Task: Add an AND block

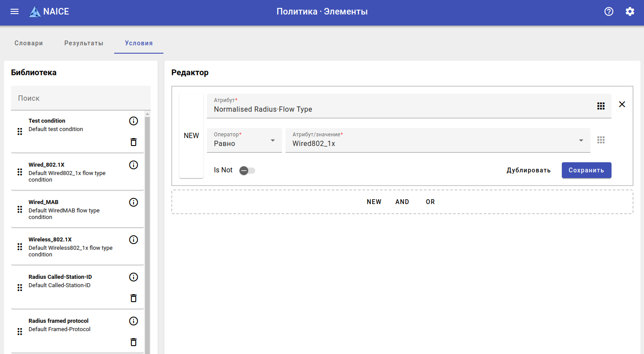Action: (x=402, y=202)
